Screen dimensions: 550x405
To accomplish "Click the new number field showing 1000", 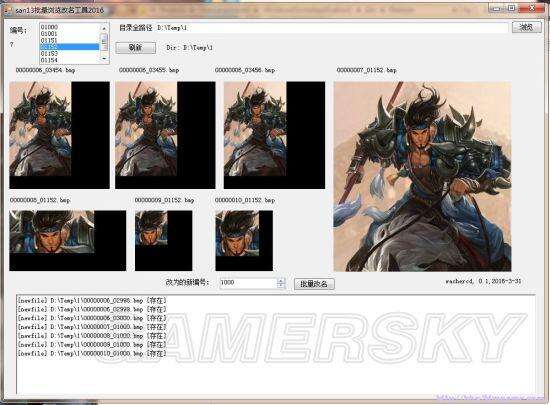I will click(x=248, y=283).
